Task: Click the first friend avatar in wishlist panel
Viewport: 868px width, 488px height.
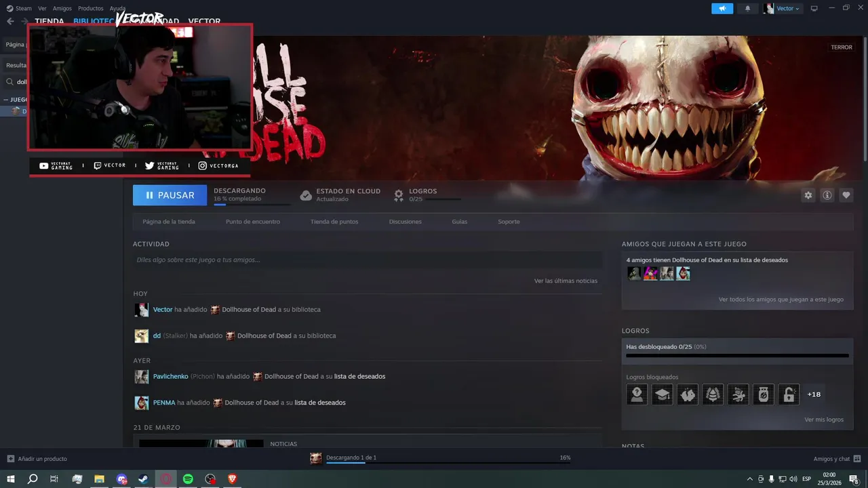Action: coord(634,273)
